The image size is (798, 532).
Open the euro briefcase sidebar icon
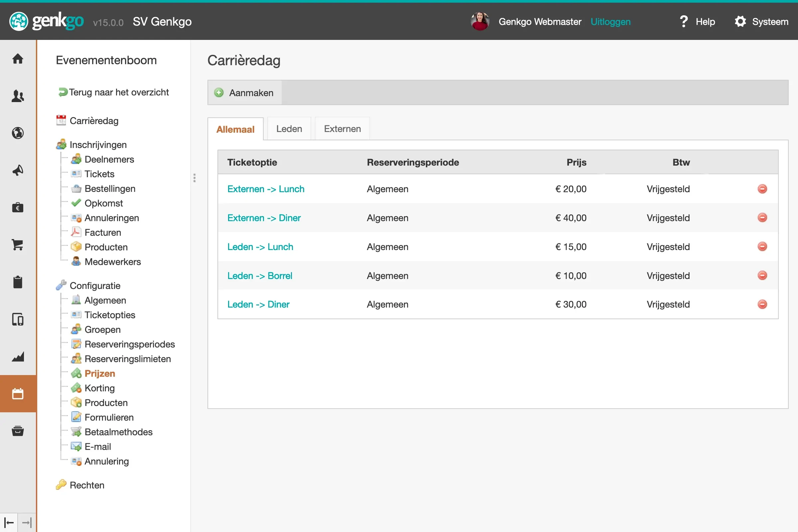click(18, 207)
